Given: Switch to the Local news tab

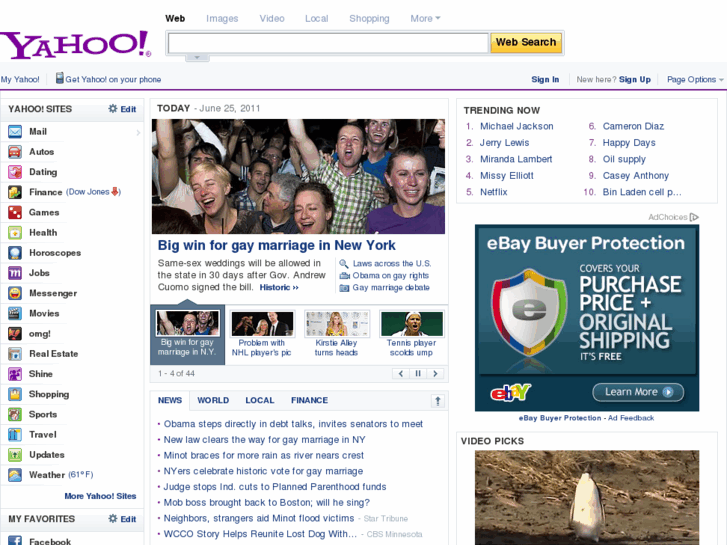Looking at the screenshot, I should coord(260,400).
